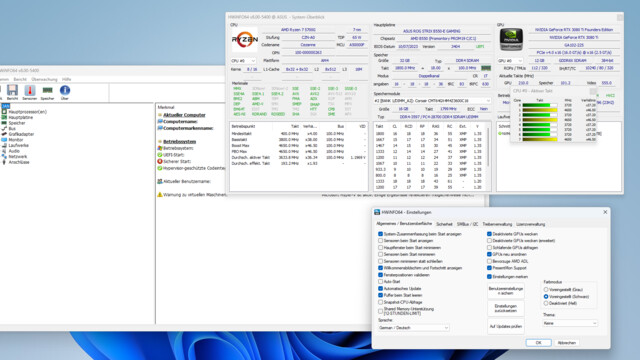Open the Speichermodule Corsair dropdown

(x=432, y=101)
